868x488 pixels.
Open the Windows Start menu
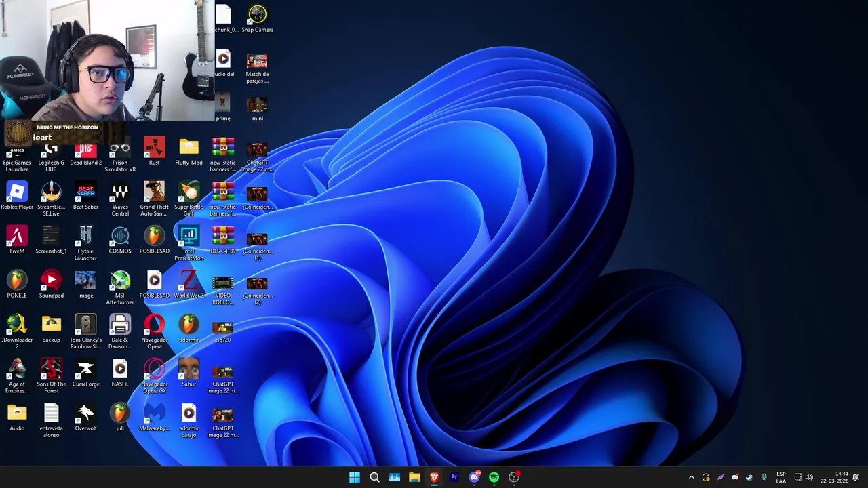tap(355, 477)
